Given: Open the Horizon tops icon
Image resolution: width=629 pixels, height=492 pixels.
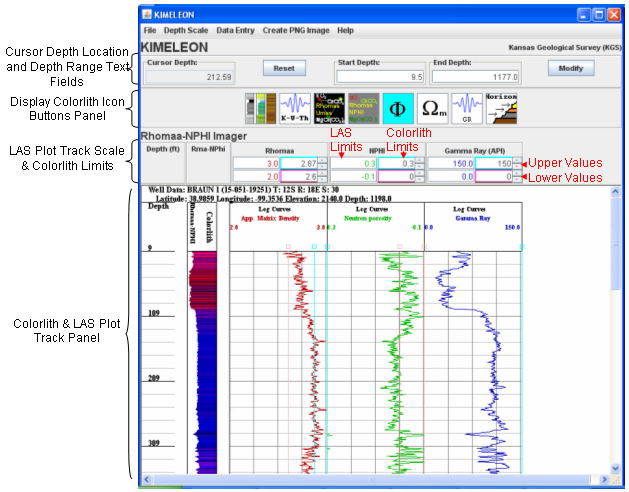Looking at the screenshot, I should pyautogui.click(x=501, y=108).
